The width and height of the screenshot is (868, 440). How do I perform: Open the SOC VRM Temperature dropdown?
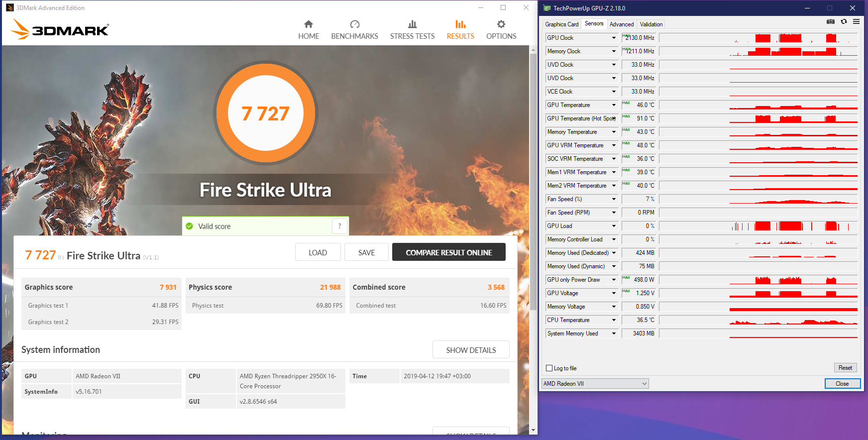(614, 159)
